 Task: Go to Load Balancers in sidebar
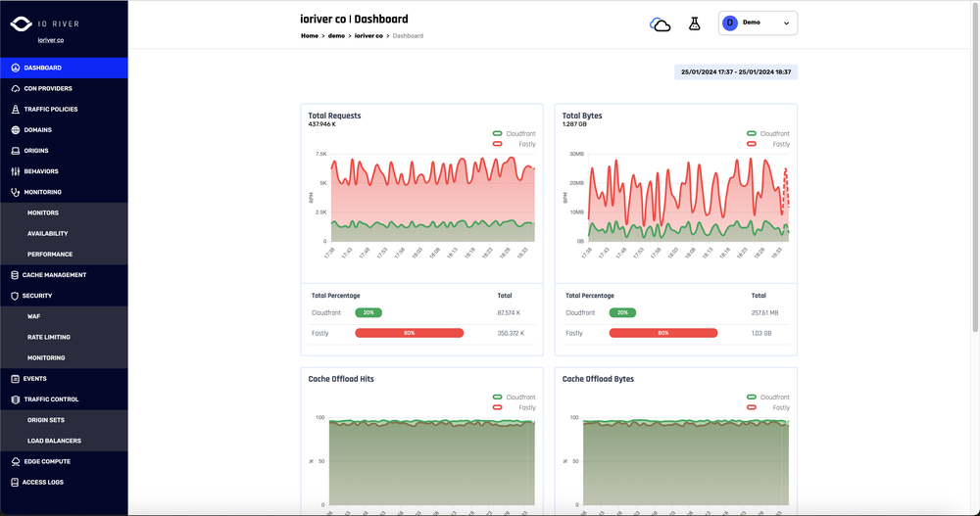tap(54, 441)
